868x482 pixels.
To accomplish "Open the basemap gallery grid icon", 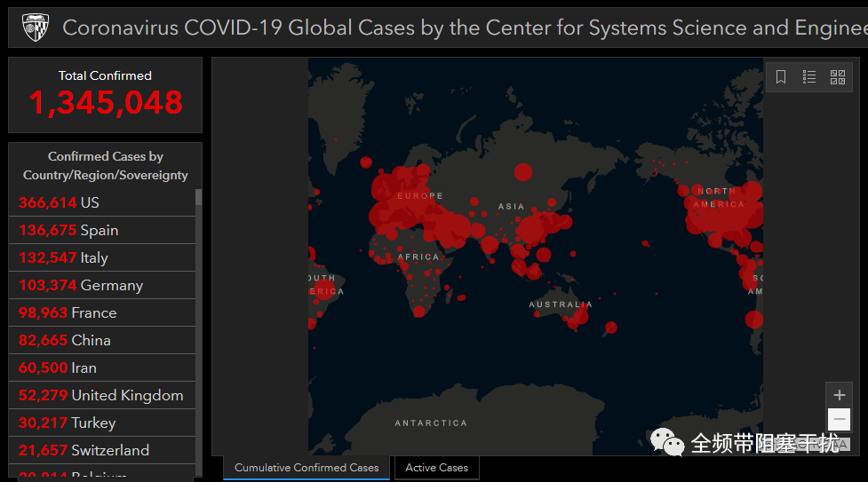I will tap(838, 77).
